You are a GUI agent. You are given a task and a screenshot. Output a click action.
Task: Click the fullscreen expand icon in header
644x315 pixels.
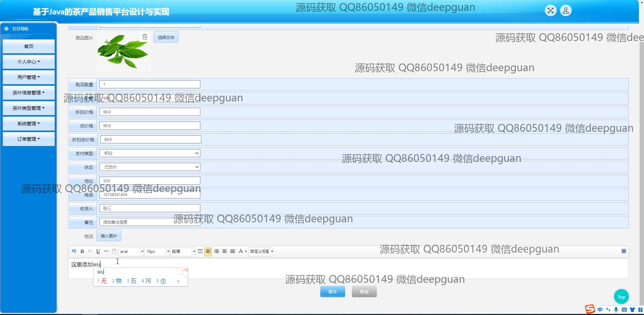pyautogui.click(x=550, y=11)
